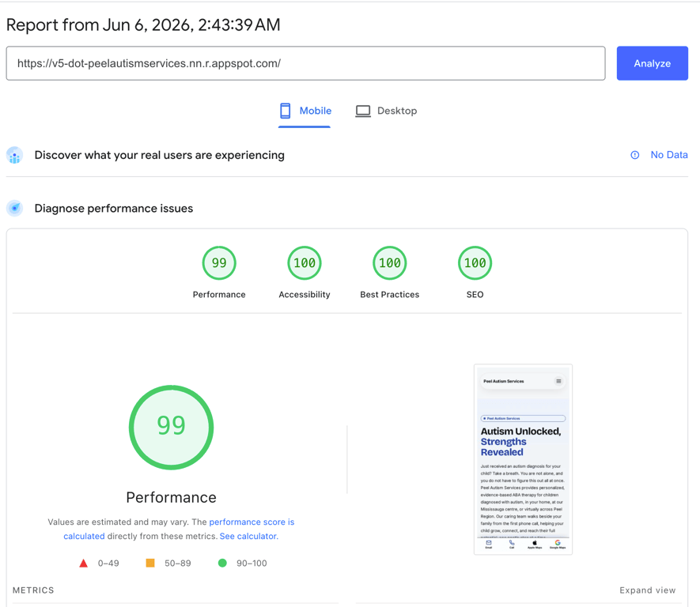Click the real users experience icon
The height and width of the screenshot is (607, 700).
(x=15, y=155)
